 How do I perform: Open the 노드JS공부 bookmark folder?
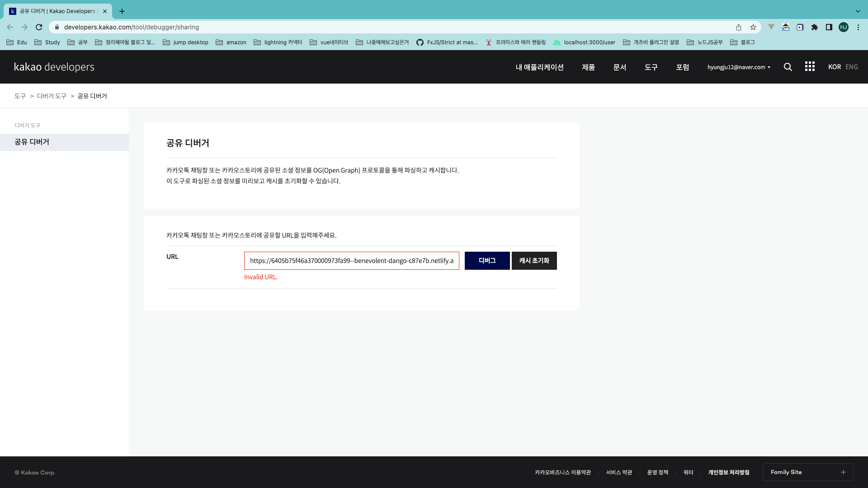(704, 42)
